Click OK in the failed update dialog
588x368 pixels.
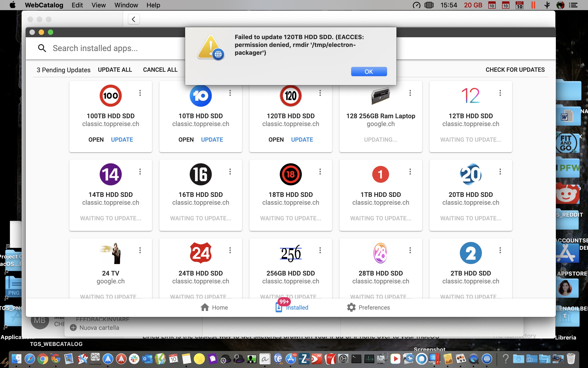[x=369, y=72]
